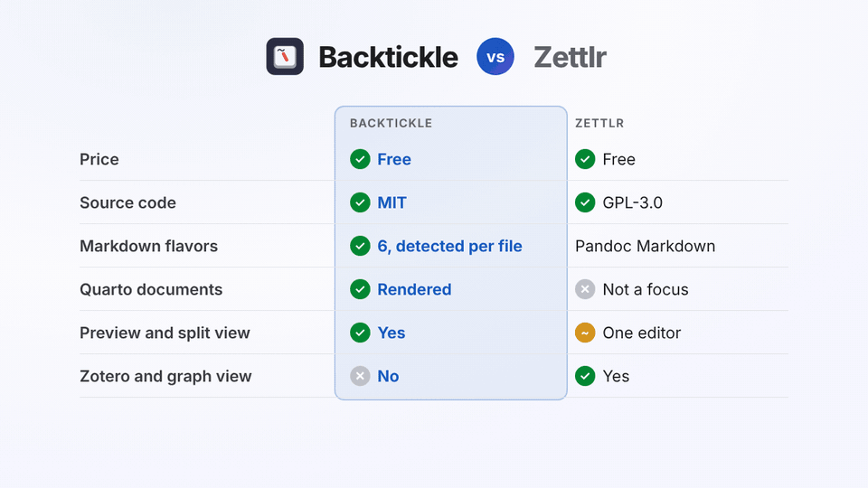Viewport: 868px width, 488px height.
Task: Click the green check beside Zettlr Yes
Action: (x=585, y=376)
